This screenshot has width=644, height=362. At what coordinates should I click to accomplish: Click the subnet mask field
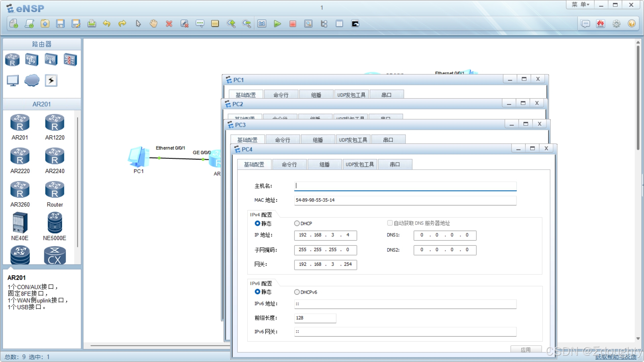tap(325, 250)
